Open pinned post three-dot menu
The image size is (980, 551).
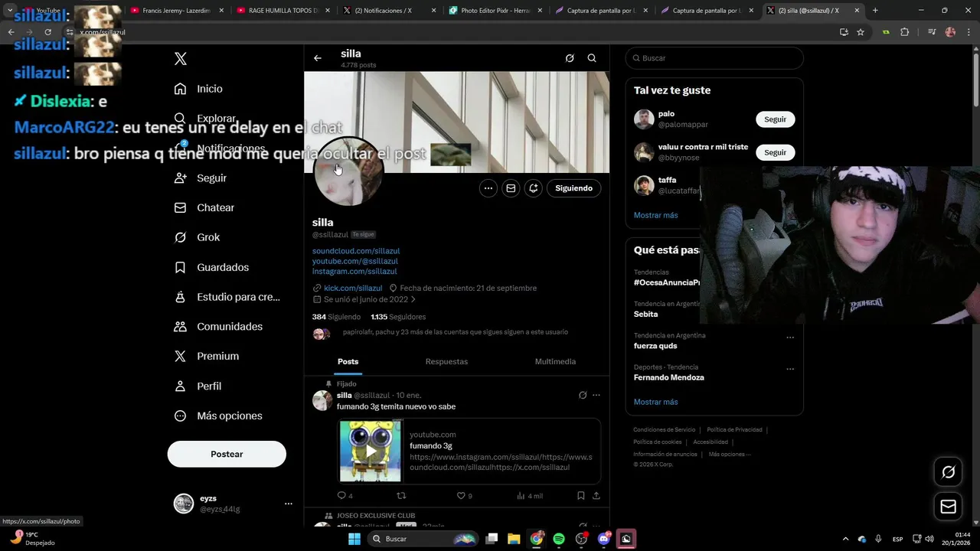(x=596, y=395)
